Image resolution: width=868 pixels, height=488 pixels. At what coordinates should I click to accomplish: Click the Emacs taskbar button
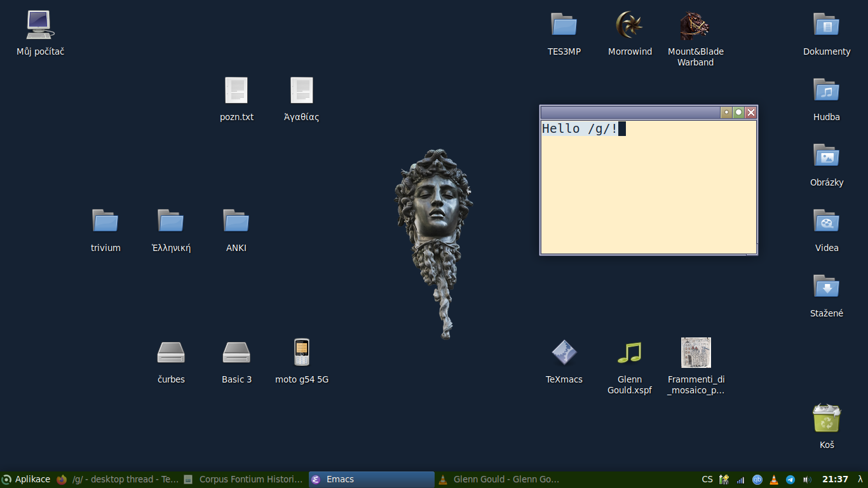tap(371, 480)
